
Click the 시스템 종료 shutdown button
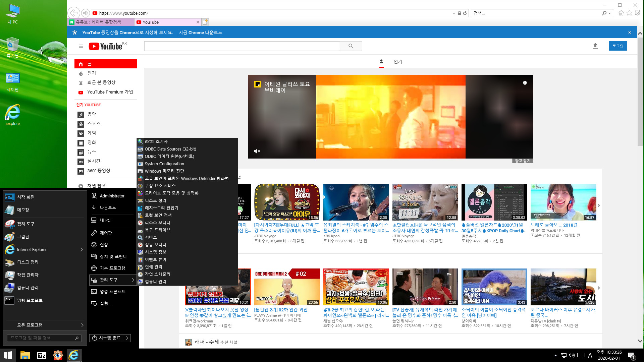click(106, 338)
